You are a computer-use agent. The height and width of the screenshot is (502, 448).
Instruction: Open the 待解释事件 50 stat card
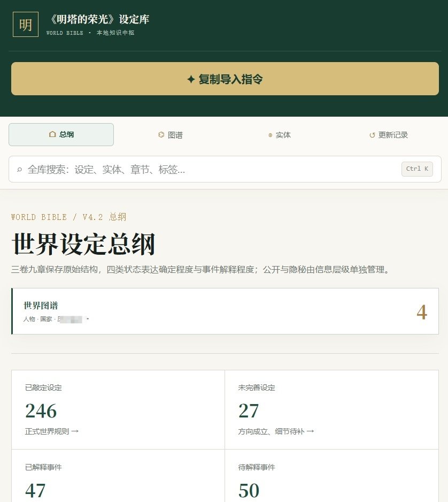[x=331, y=476]
